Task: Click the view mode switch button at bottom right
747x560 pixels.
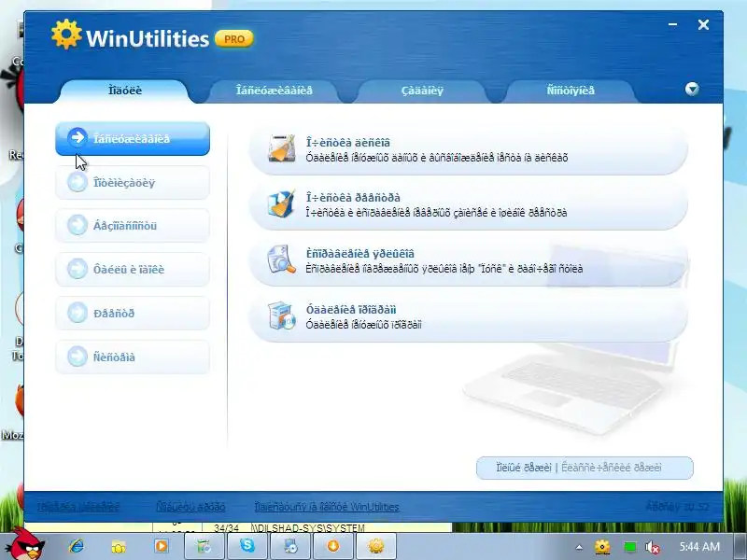Action: (585, 468)
